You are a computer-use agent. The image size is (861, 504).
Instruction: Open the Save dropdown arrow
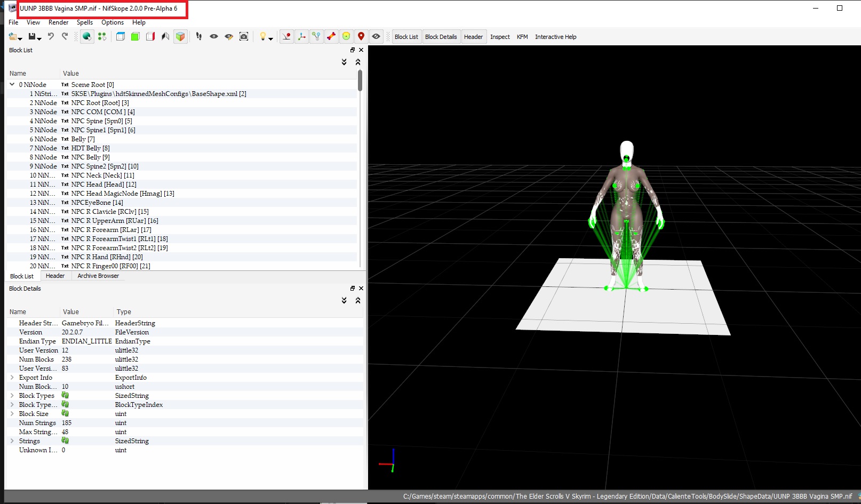[x=39, y=38]
